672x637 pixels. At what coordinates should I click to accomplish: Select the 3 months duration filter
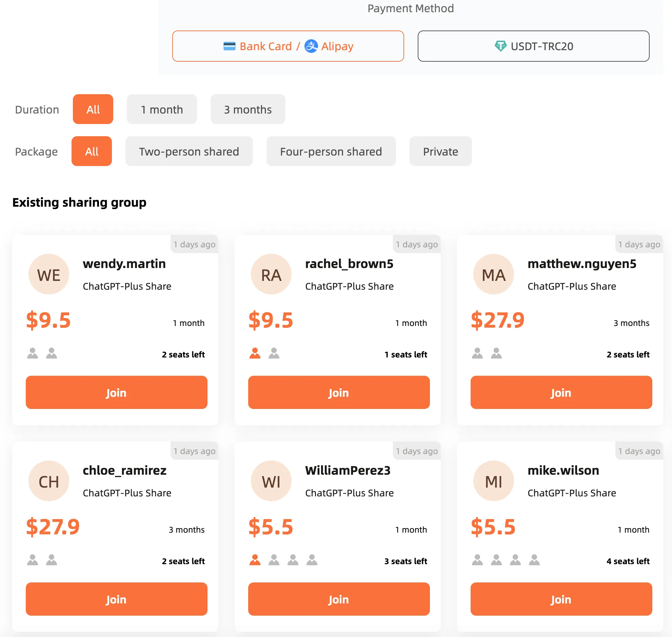point(248,109)
